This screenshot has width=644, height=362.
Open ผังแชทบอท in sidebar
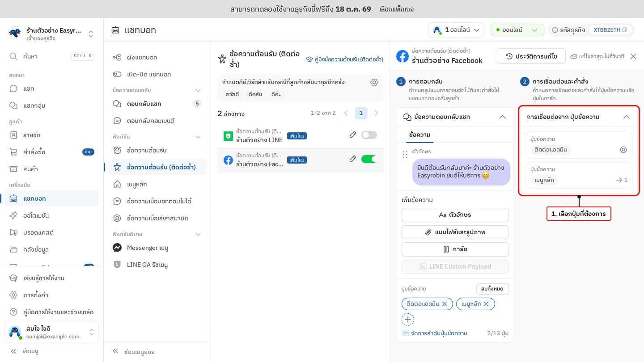point(157,57)
